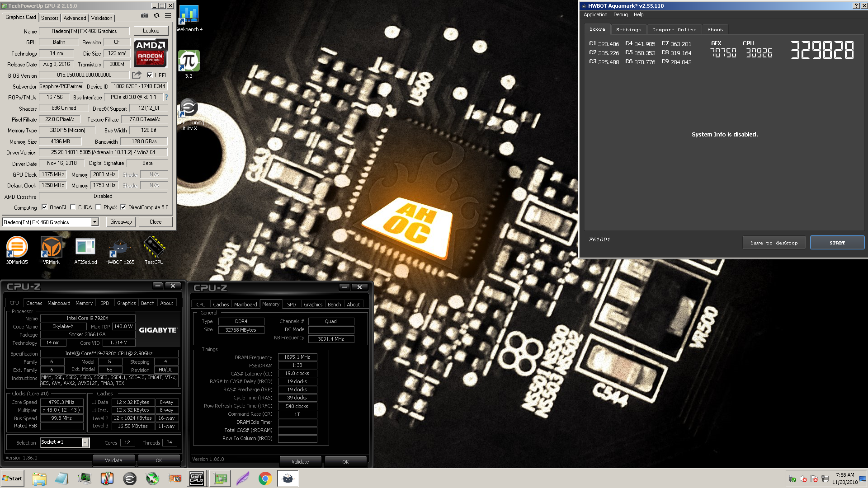Viewport: 868px width, 488px height.
Task: Open the Settings tab in Aquamark
Action: pyautogui.click(x=628, y=29)
